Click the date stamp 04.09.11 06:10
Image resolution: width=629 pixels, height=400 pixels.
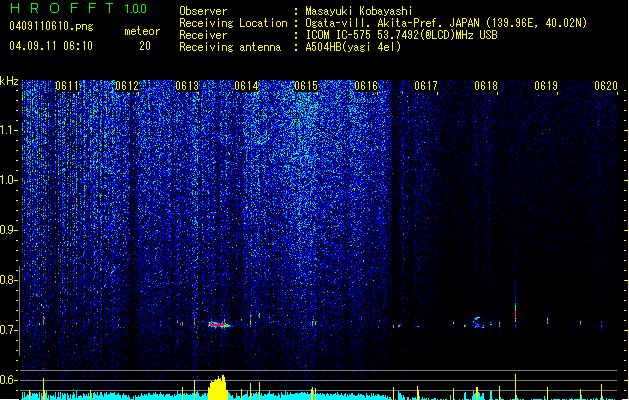coord(51,46)
